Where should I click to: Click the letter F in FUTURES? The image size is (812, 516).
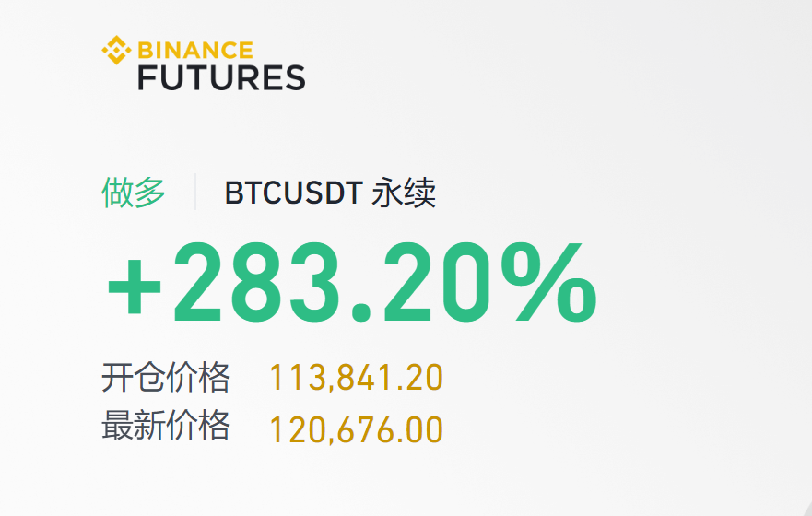click(x=149, y=77)
